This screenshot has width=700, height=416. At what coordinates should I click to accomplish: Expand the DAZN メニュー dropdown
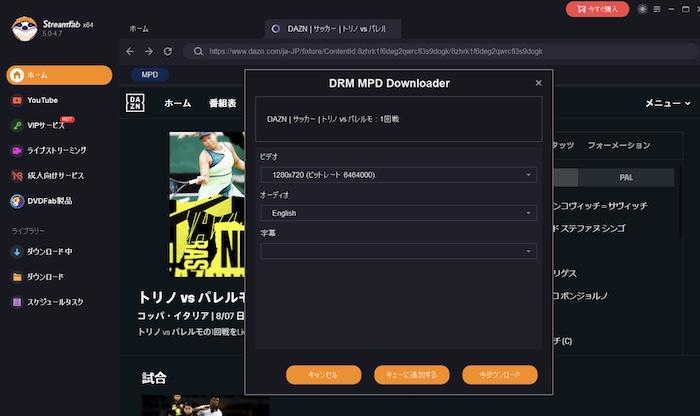(667, 103)
